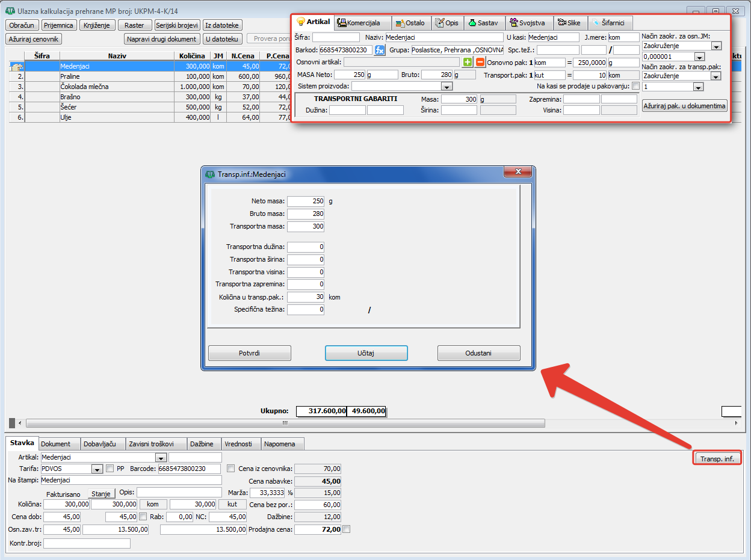Click the Serijski brojevi button

tap(177, 25)
